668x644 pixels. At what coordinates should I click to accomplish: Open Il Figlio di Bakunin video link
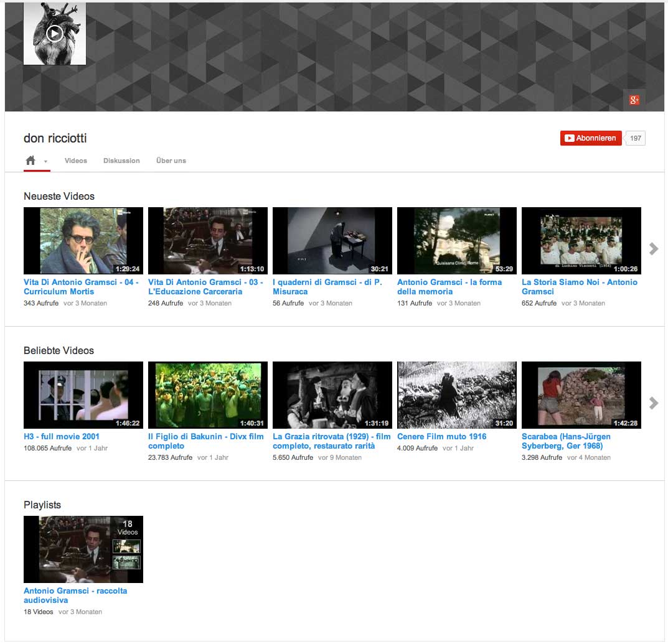(x=205, y=441)
